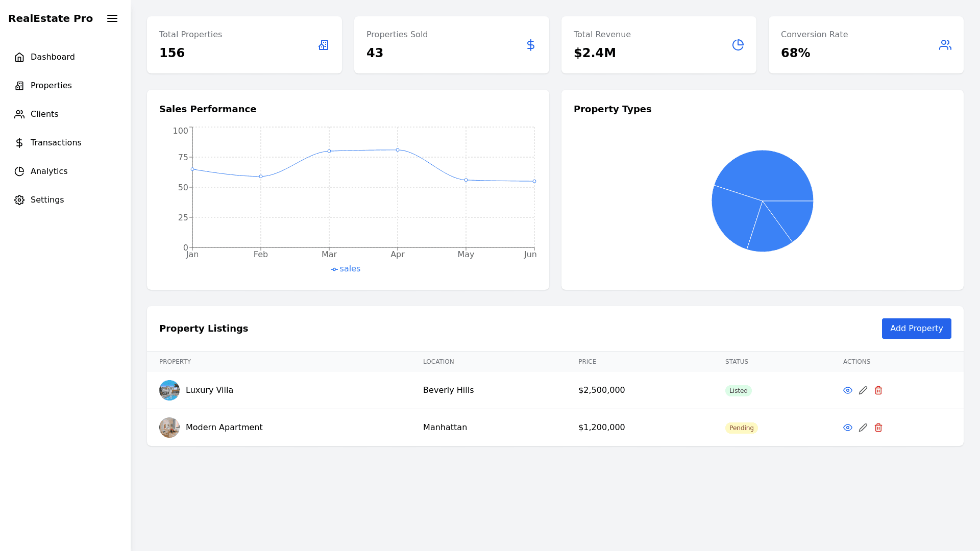Image resolution: width=980 pixels, height=551 pixels.
Task: Click the pie chart icon in Total Revenue card
Action: point(738,45)
